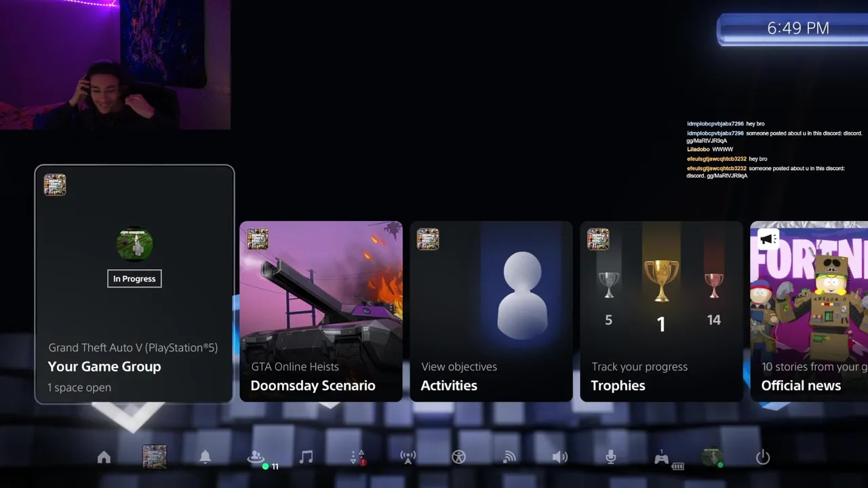Open the Power icon
This screenshot has width=868, height=488.
(763, 457)
